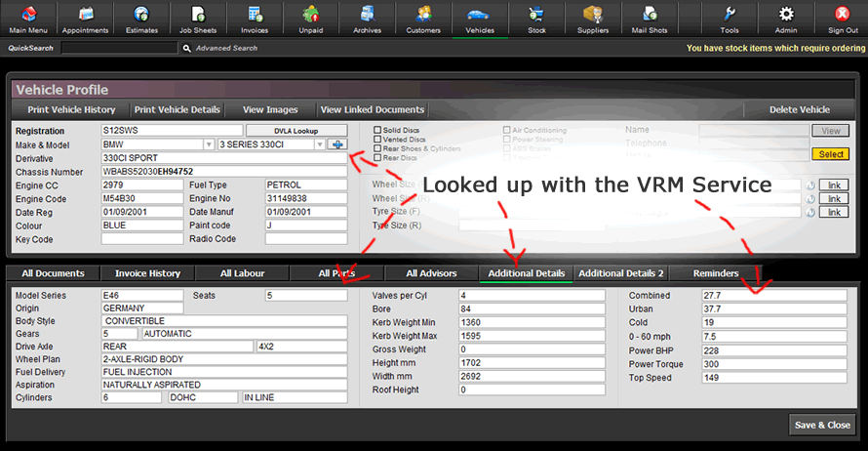Viewport: 868px width, 451px height.
Task: Tick the Solid Discs checkbox
Action: tap(377, 130)
